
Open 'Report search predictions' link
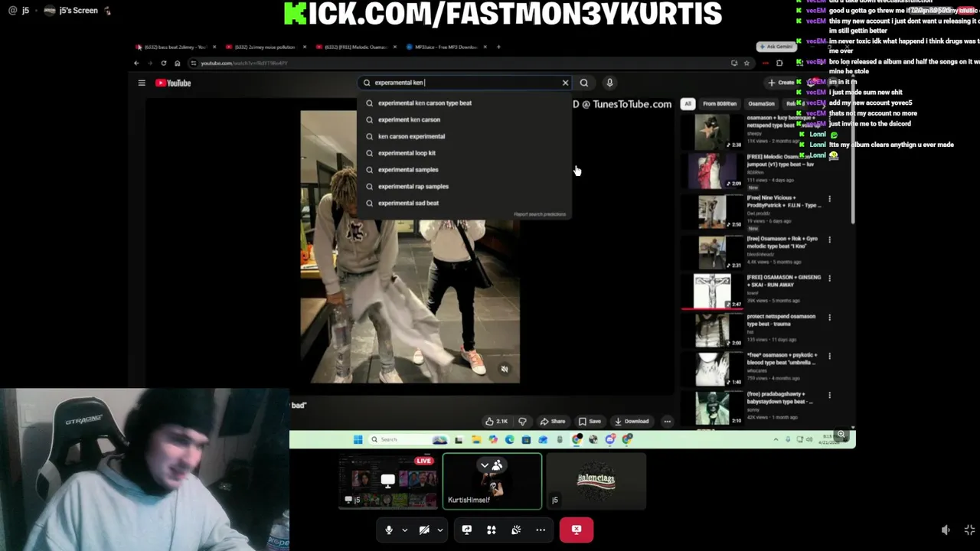540,214
